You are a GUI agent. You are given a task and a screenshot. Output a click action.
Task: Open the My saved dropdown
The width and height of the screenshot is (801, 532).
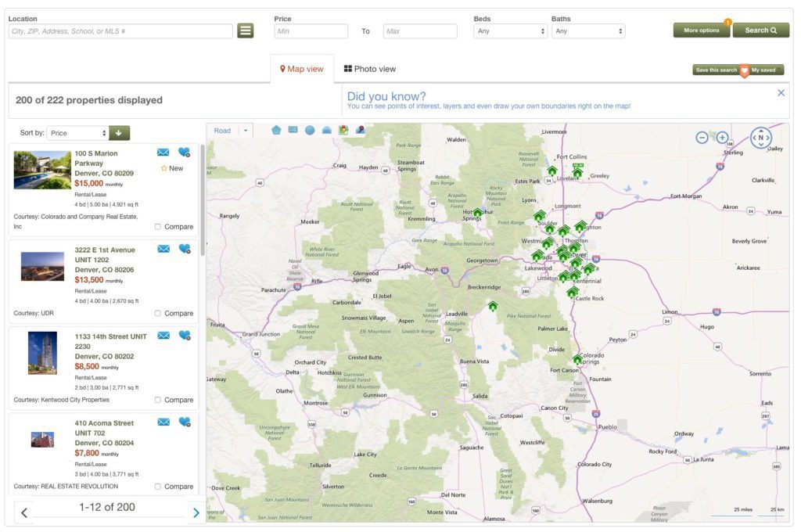pyautogui.click(x=765, y=70)
